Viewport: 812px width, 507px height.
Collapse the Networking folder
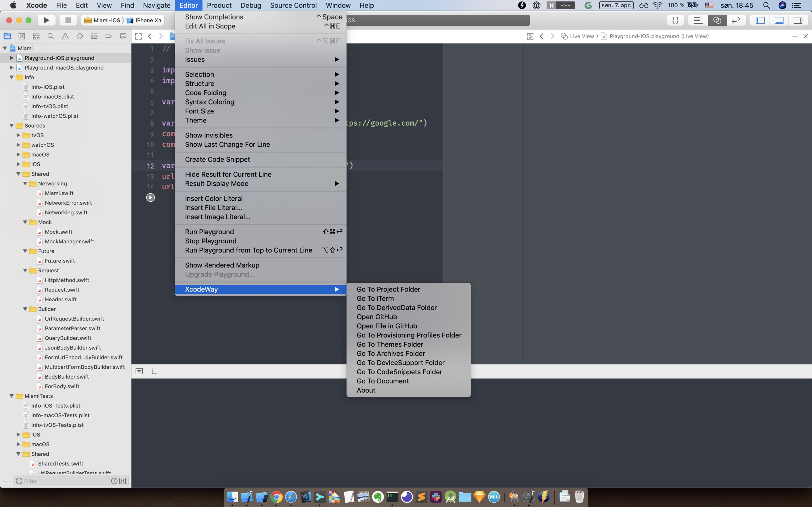pos(25,183)
